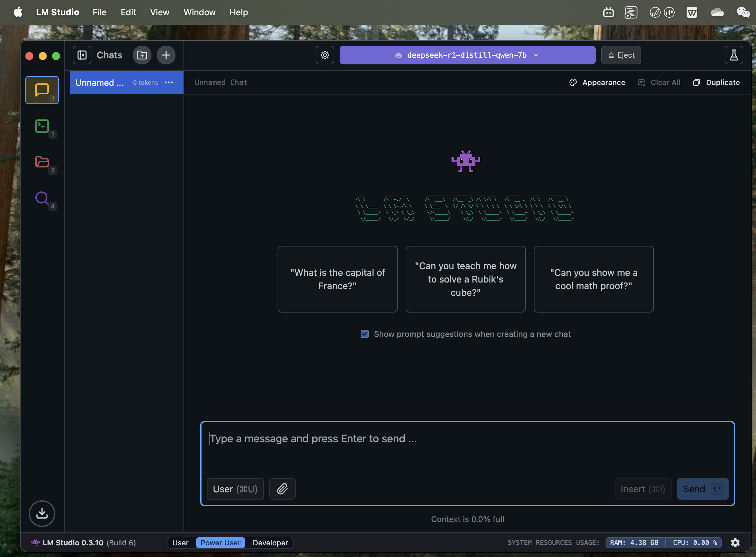Viewport: 756px width, 557px height.
Task: Open the Downloads button at bottom left
Action: click(42, 513)
